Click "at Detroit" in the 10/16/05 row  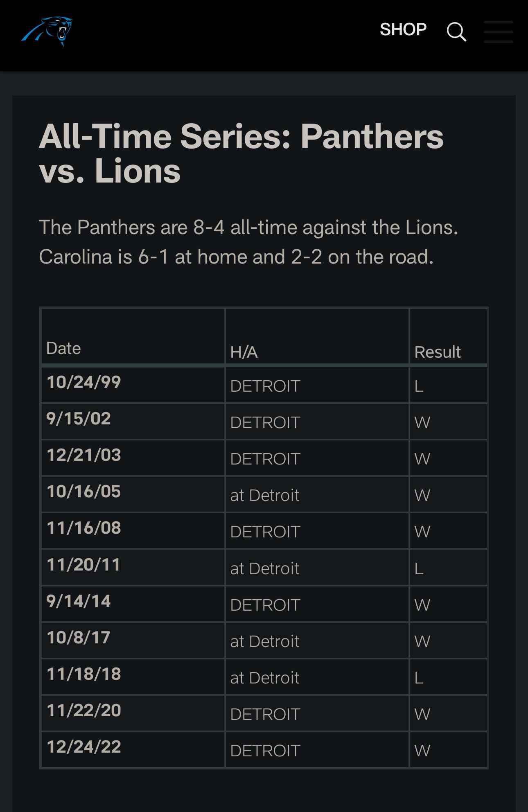(265, 495)
